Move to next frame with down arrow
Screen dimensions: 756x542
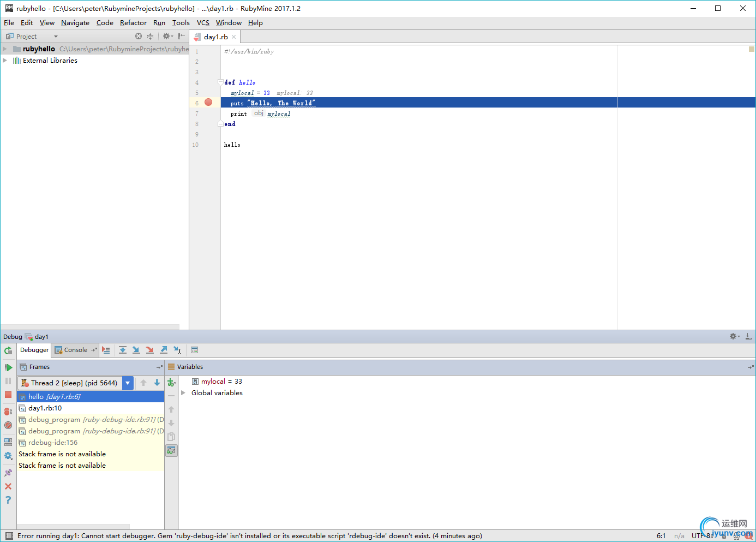(157, 383)
